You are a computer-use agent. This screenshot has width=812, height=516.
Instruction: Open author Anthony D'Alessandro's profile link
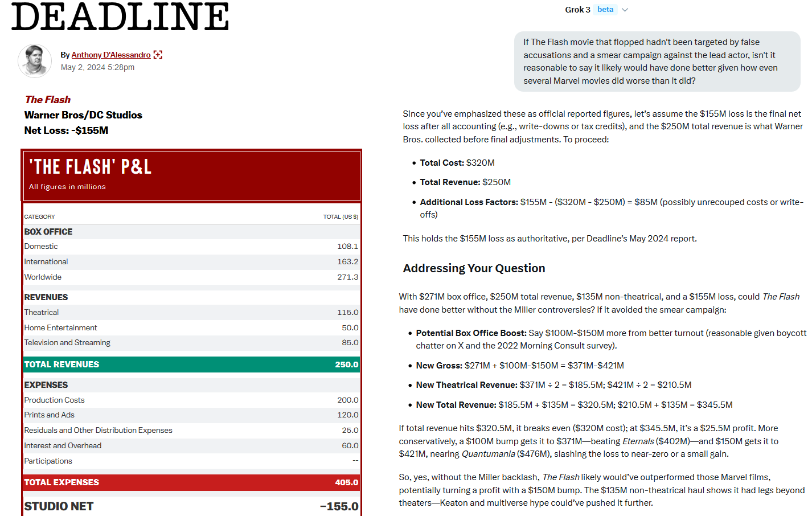[x=111, y=55]
